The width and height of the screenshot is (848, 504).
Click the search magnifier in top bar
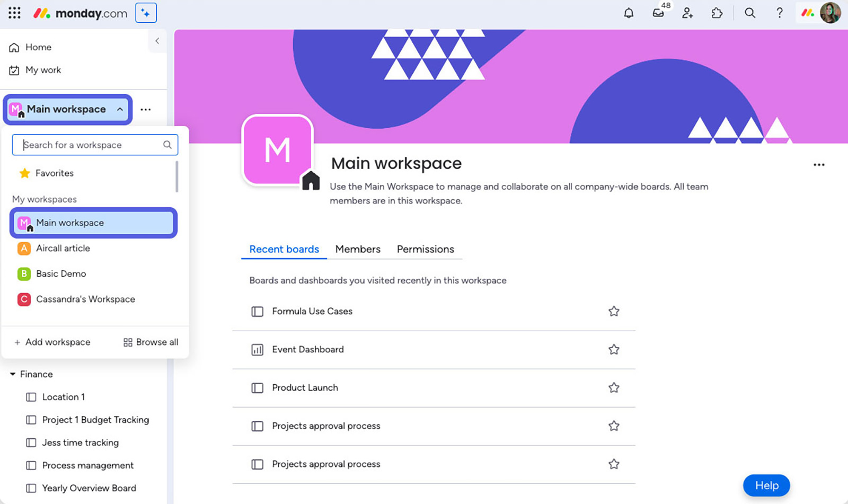pyautogui.click(x=750, y=13)
